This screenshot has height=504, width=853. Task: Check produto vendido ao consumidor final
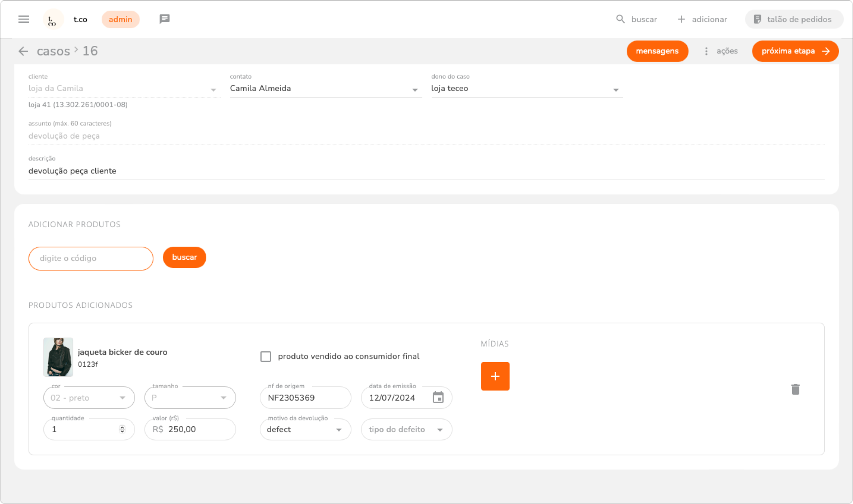pos(266,357)
